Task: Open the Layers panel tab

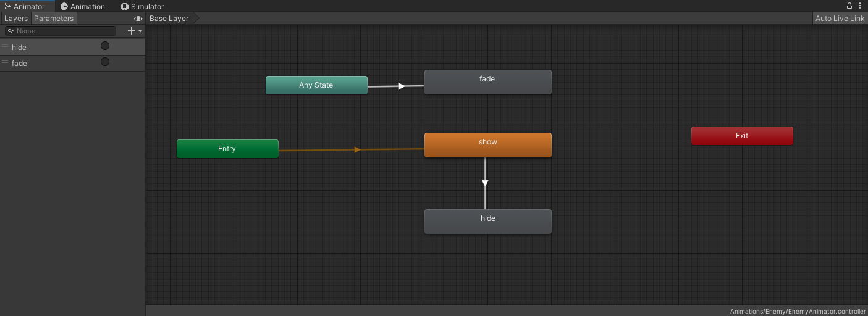Action: tap(16, 19)
